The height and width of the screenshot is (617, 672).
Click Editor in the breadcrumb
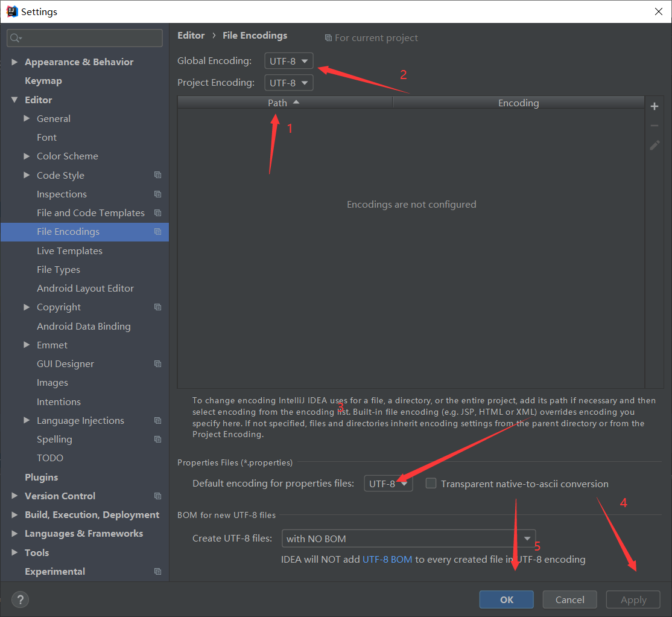pyautogui.click(x=191, y=36)
